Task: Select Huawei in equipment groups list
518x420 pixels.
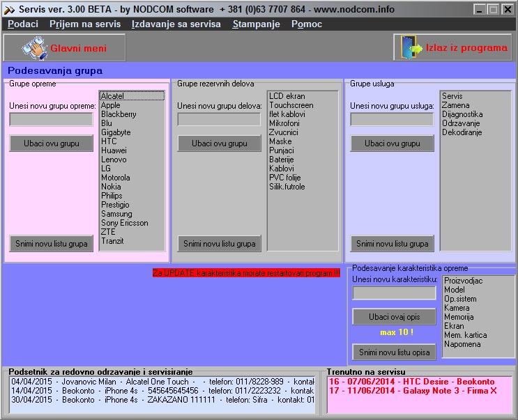Action: pos(132,150)
